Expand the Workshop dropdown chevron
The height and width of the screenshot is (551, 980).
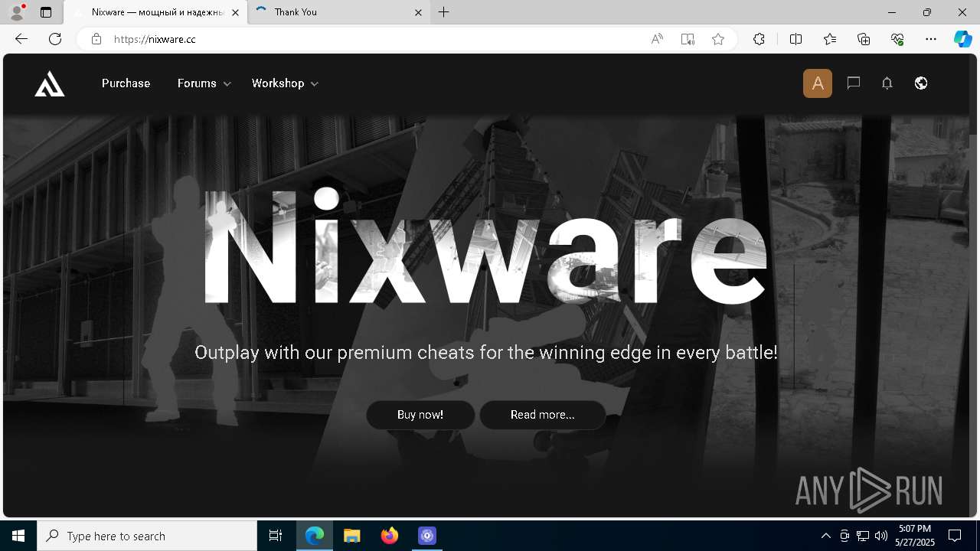pyautogui.click(x=315, y=84)
